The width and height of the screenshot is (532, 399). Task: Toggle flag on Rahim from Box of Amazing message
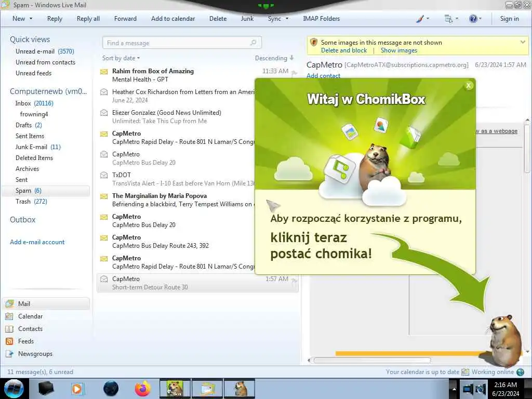pos(294,73)
